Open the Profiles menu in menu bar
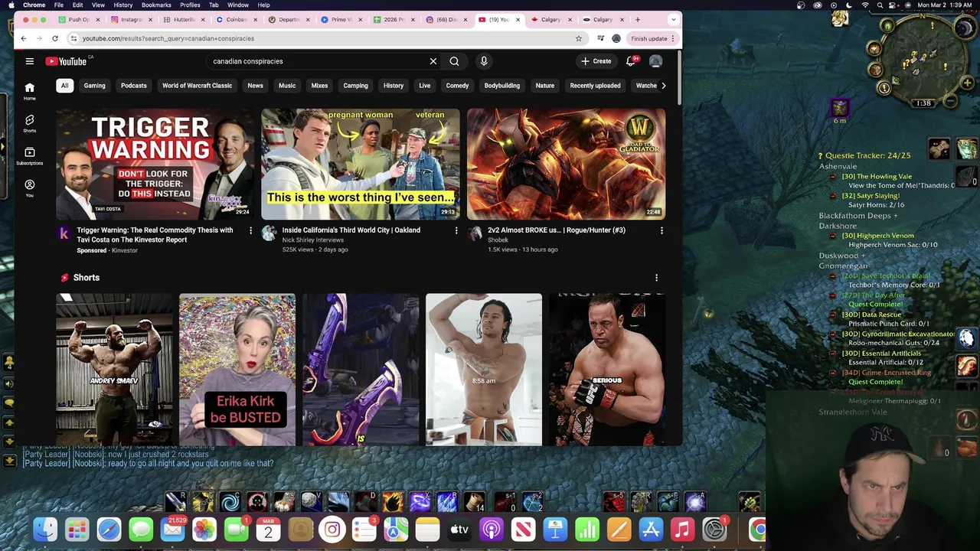The image size is (980, 551). point(190,5)
